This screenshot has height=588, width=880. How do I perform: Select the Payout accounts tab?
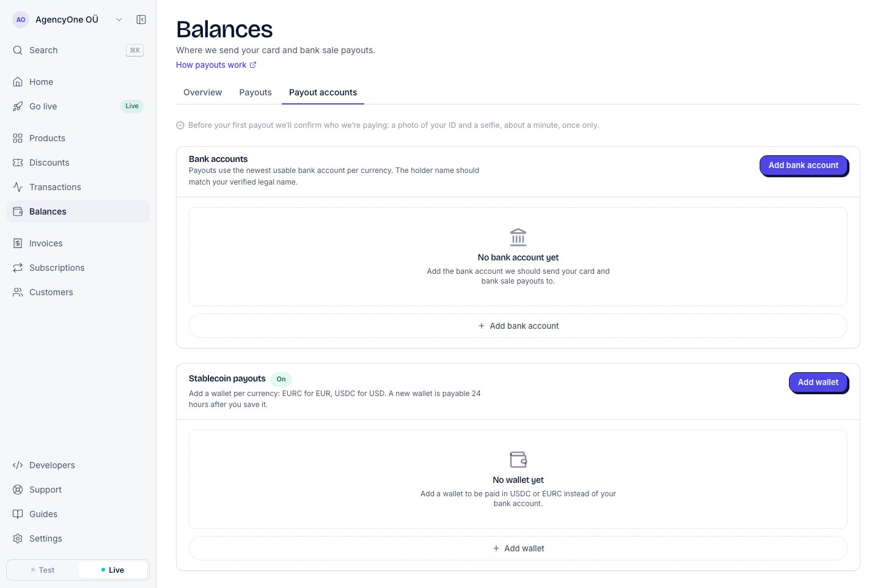[323, 92]
